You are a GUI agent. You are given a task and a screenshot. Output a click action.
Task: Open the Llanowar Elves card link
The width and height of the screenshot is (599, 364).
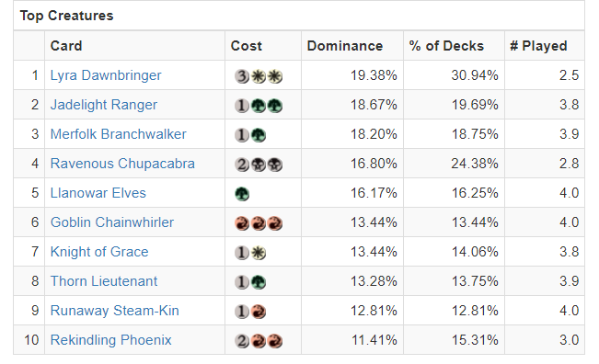coord(98,193)
